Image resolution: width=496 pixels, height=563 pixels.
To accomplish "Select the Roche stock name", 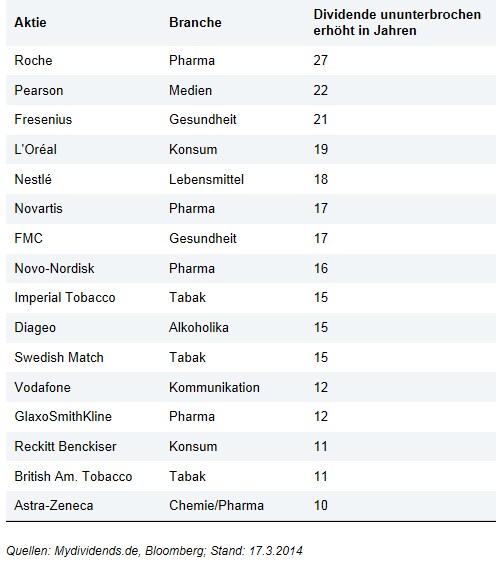I will 33,60.
